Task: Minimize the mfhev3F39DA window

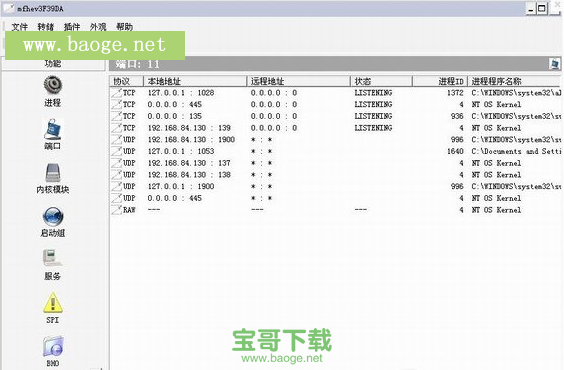Action: [x=531, y=8]
